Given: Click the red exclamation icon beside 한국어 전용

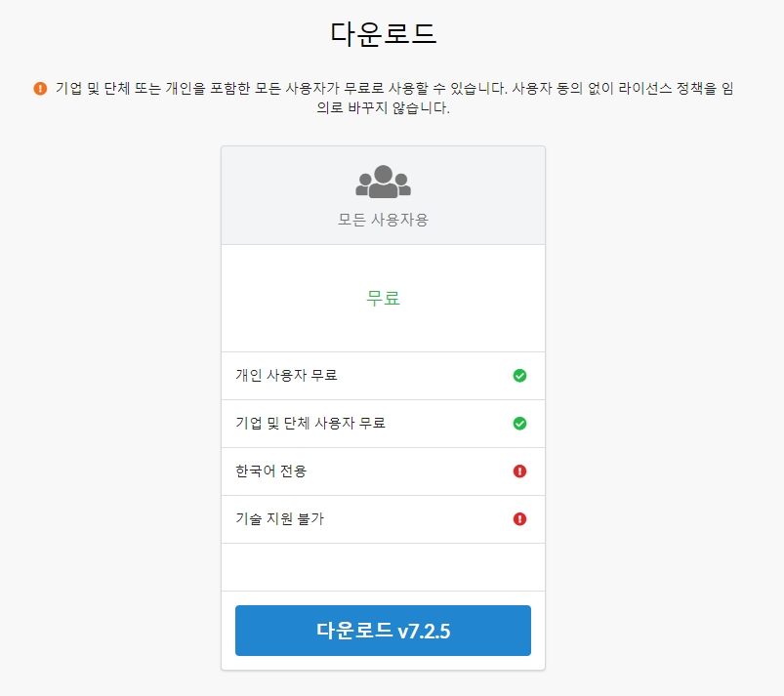Looking at the screenshot, I should point(518,471).
